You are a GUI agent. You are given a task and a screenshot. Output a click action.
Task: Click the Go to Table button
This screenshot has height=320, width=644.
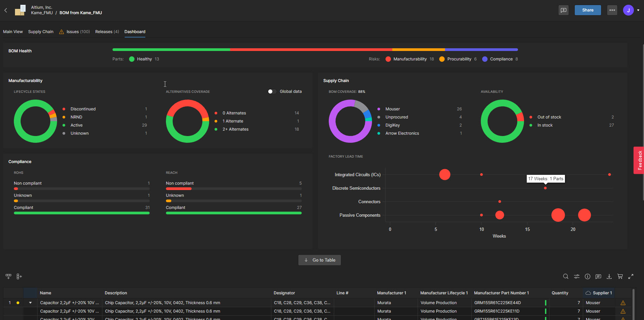pos(319,260)
